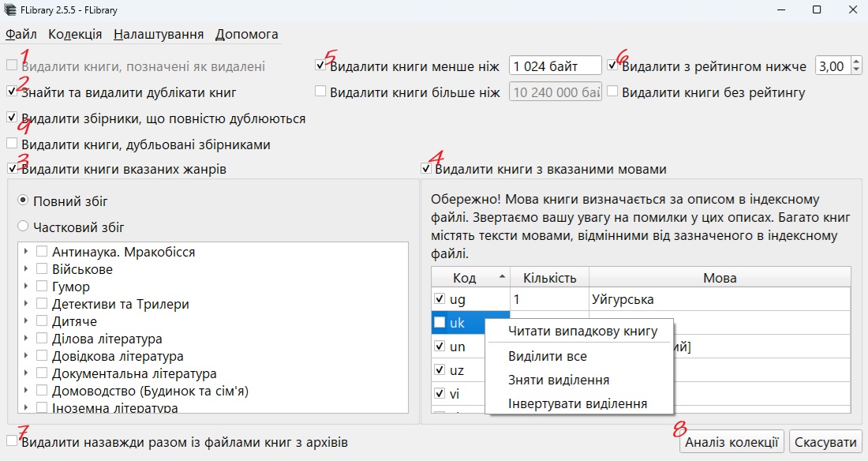Check the 'Домоводство (Будинок та сім'я)' checkbox
The image size is (868, 461).
(x=42, y=390)
